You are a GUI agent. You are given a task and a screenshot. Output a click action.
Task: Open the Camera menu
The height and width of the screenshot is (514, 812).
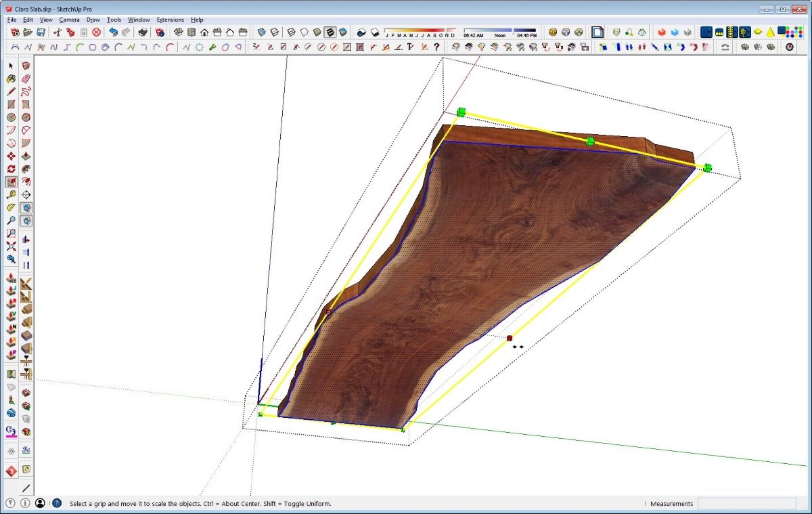(x=69, y=20)
